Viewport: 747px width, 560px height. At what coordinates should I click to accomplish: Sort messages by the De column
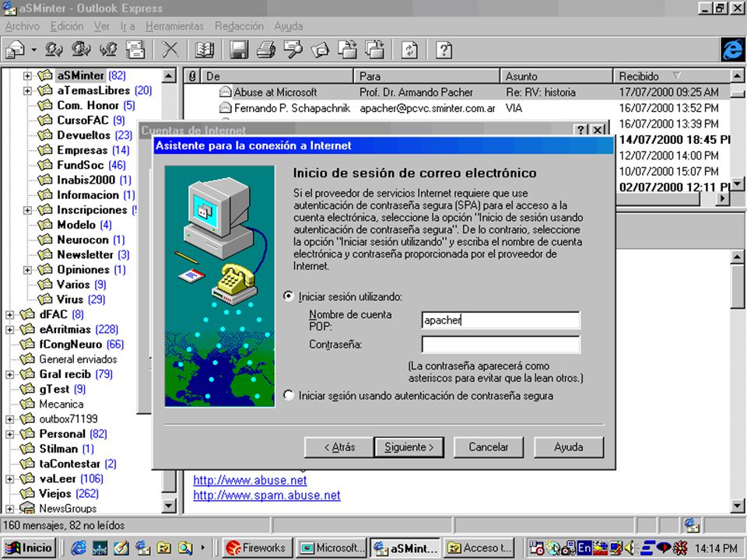click(x=277, y=76)
